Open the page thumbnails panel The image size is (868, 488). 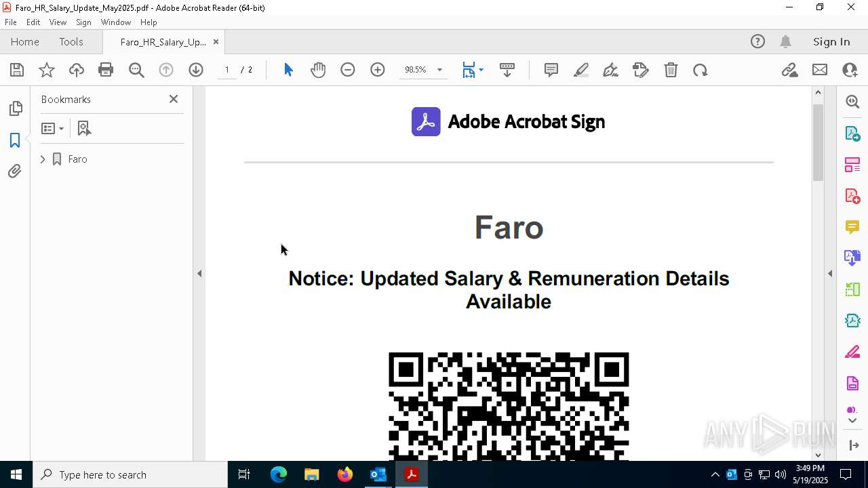15,108
